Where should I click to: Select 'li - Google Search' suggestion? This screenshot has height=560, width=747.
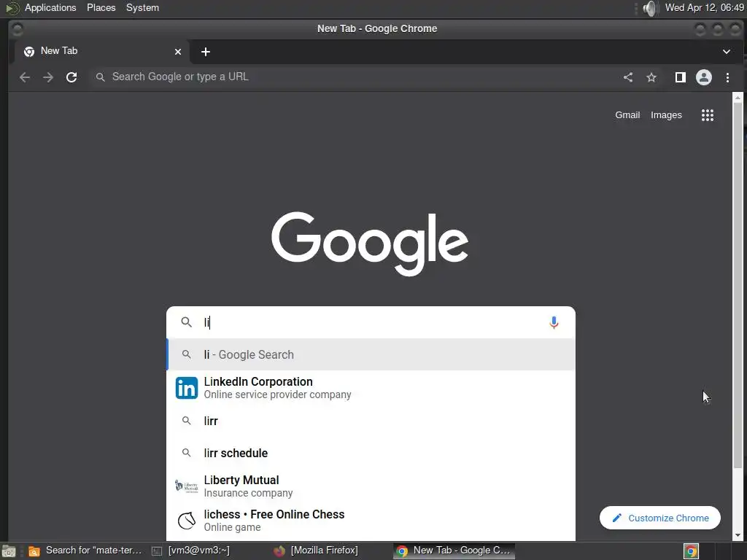pos(371,355)
